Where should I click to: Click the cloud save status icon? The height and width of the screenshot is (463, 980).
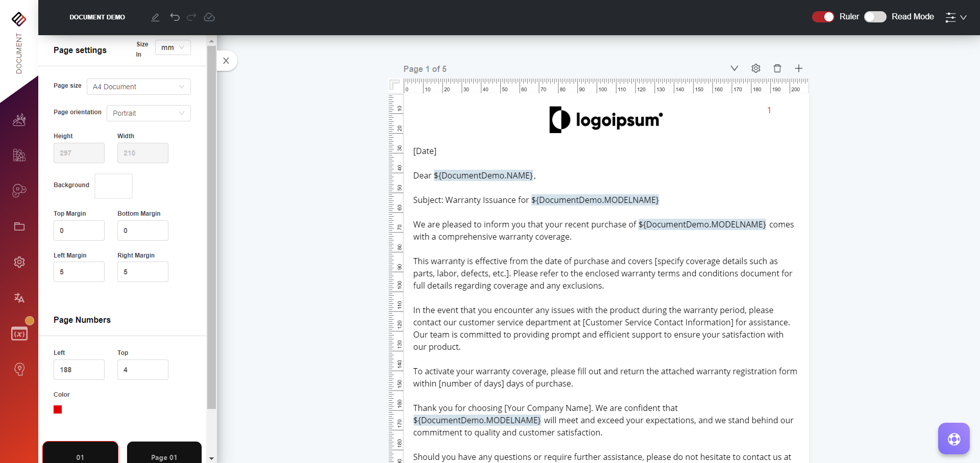[209, 17]
